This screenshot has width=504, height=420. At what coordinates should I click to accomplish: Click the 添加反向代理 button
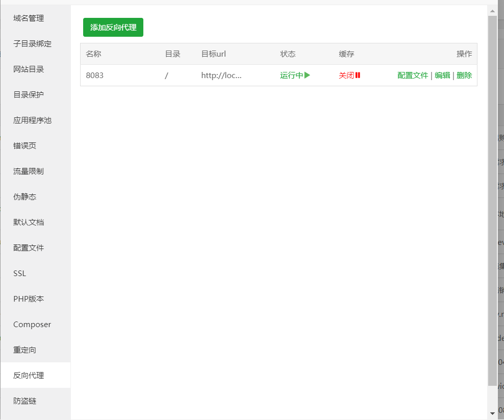click(113, 28)
